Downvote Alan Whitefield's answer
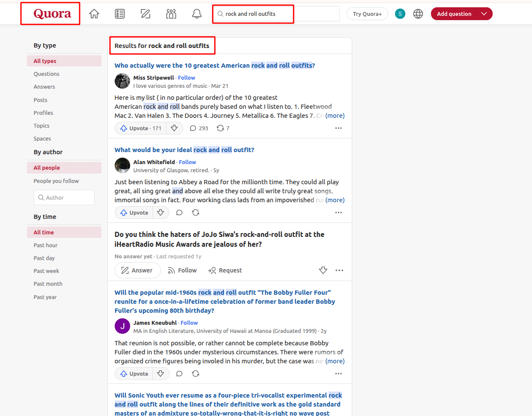The image size is (532, 416). [160, 212]
